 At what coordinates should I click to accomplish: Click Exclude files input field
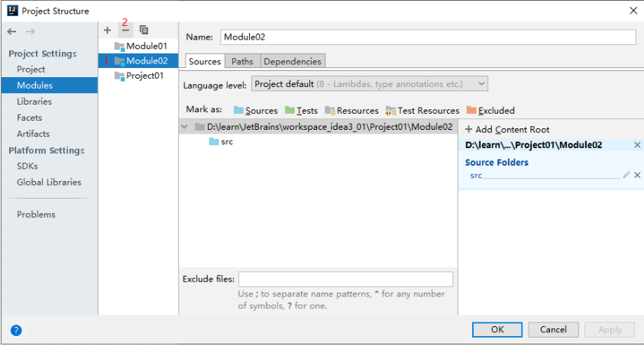click(x=346, y=279)
